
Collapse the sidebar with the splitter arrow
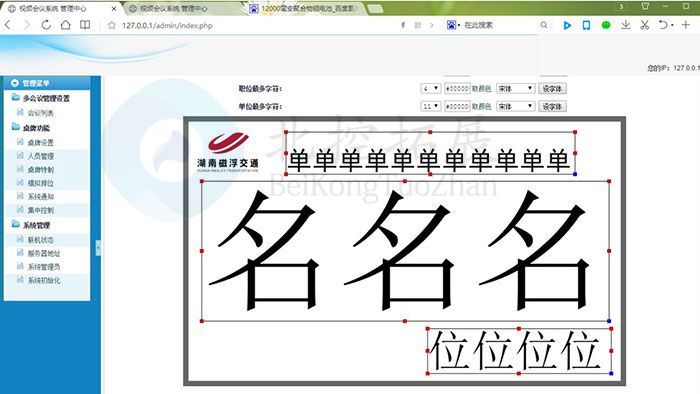(x=98, y=248)
